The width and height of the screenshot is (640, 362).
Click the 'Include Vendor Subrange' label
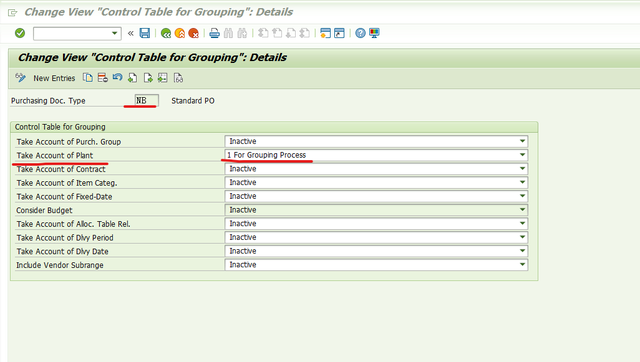click(x=60, y=265)
